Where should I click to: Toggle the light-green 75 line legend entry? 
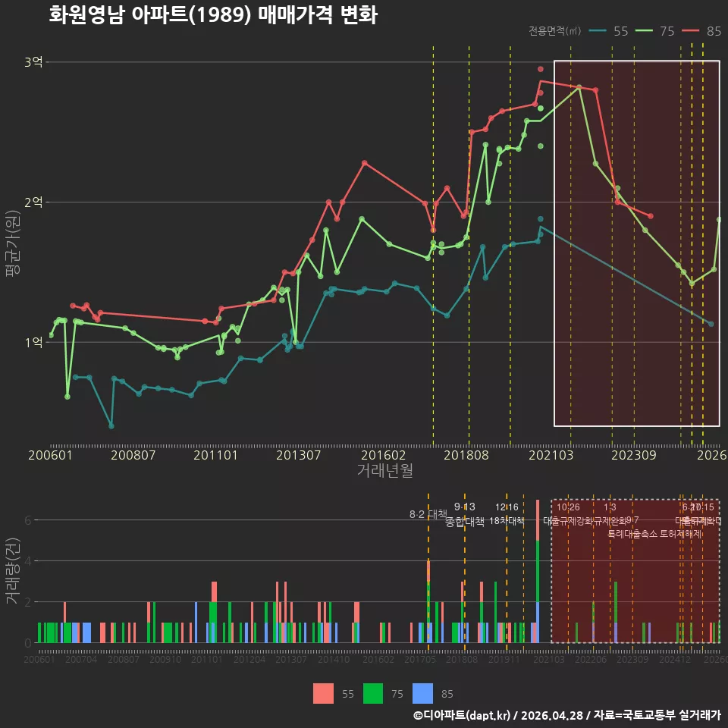(x=654, y=31)
